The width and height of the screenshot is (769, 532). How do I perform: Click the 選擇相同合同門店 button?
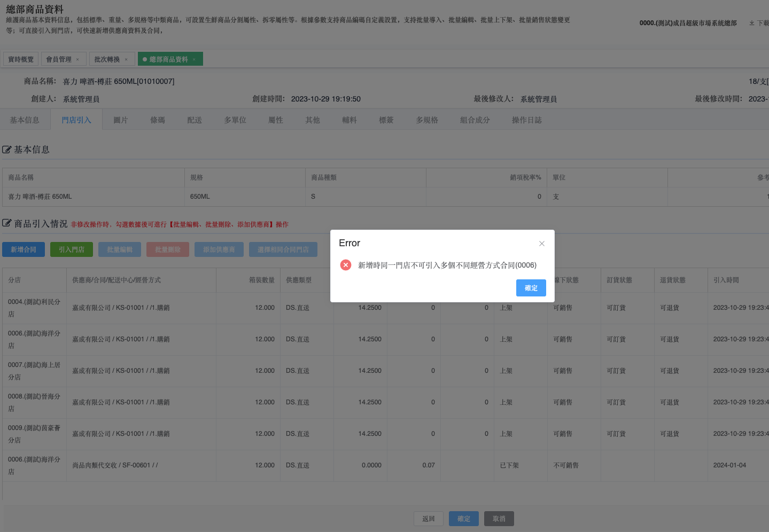(x=283, y=249)
